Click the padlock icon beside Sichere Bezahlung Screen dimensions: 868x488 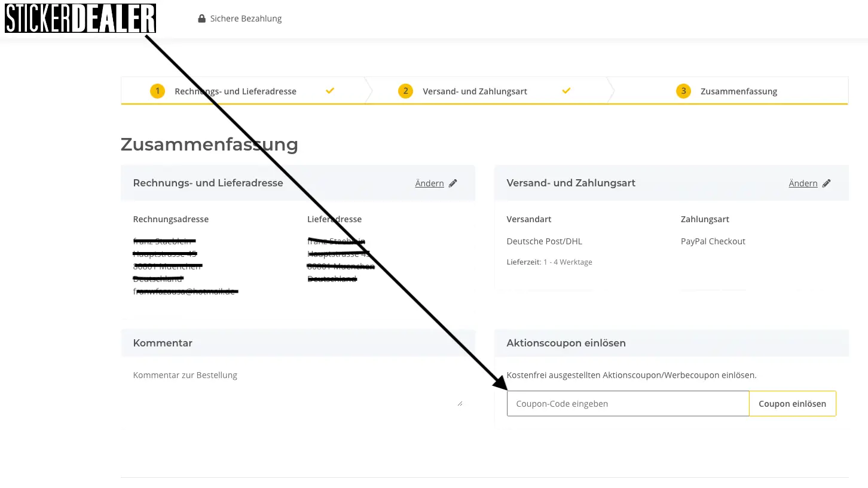[x=201, y=19]
